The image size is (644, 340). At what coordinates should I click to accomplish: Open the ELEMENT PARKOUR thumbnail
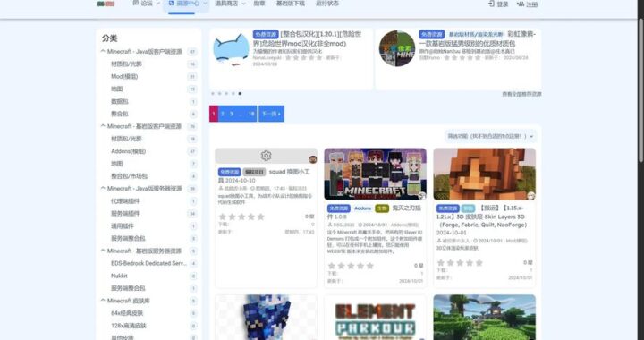point(375,317)
